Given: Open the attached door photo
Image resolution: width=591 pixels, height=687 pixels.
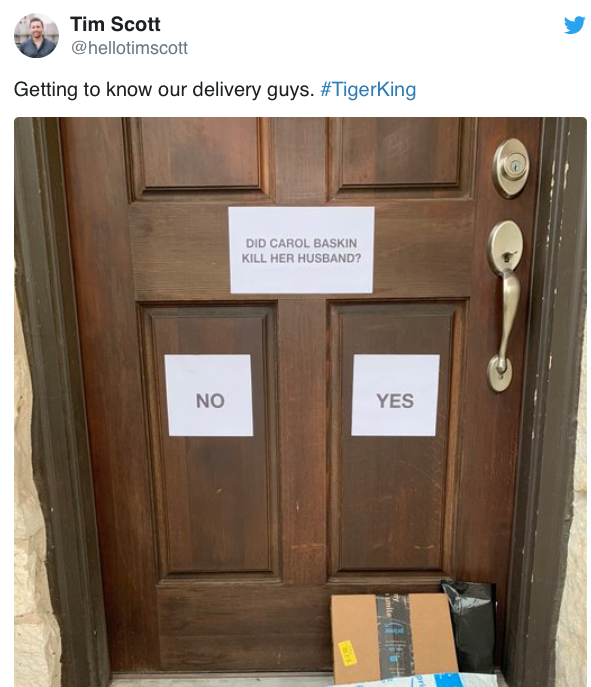Looking at the screenshot, I should pos(301,402).
